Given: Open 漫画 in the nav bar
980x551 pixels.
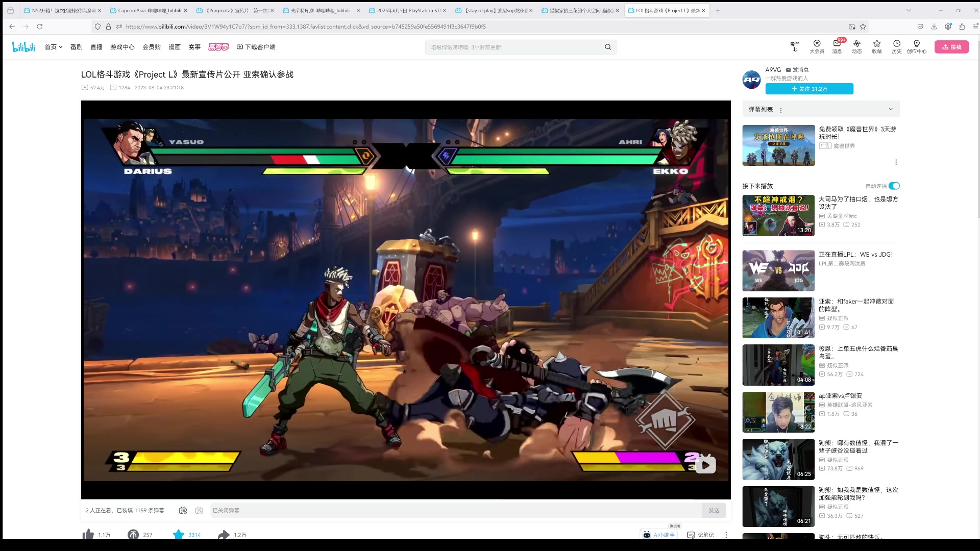Looking at the screenshot, I should point(175,47).
